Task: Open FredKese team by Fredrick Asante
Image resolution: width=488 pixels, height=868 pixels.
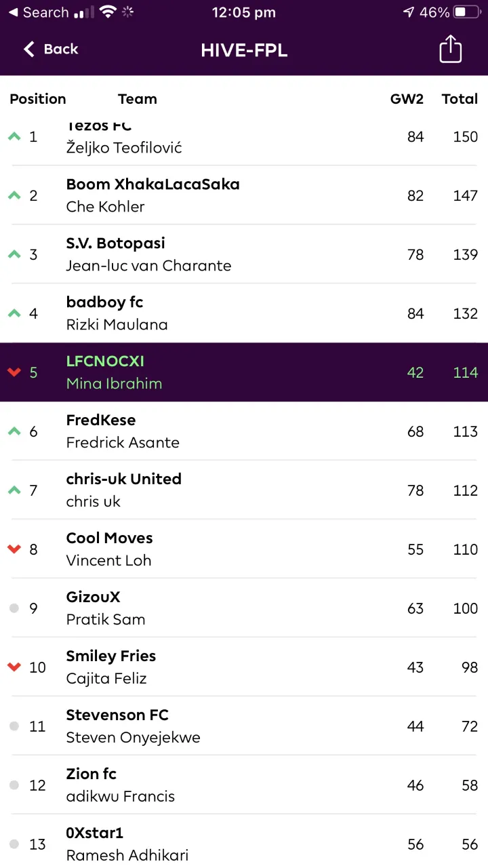Action: pos(244,431)
